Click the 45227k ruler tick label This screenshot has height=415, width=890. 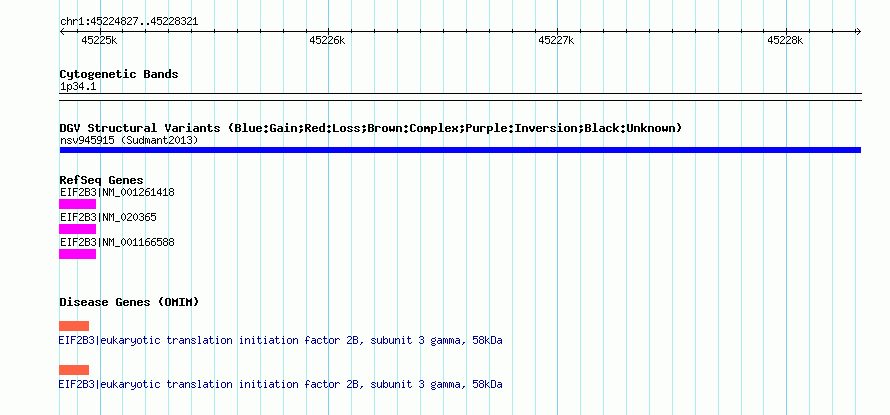(556, 40)
